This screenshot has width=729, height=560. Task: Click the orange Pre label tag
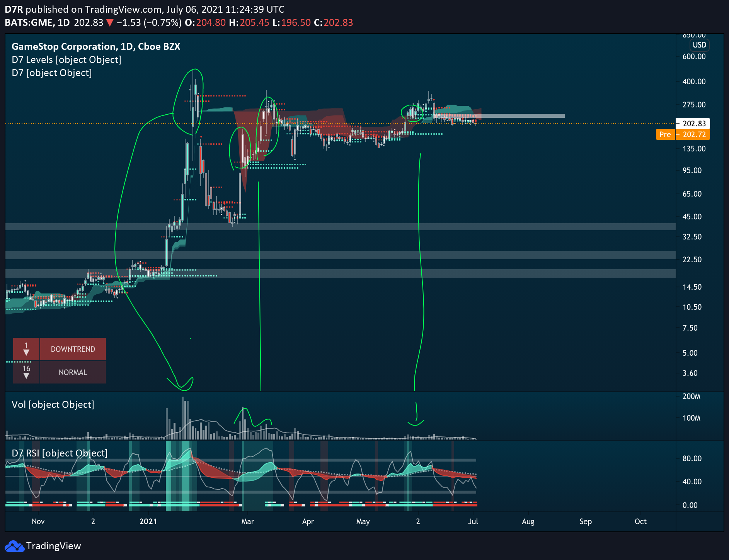pos(665,134)
